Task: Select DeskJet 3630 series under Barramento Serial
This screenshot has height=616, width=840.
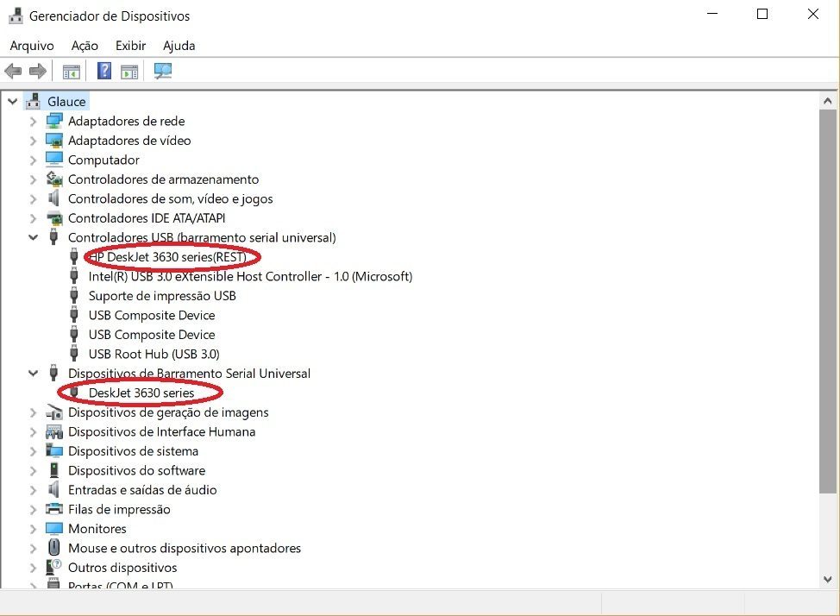Action: (x=141, y=393)
